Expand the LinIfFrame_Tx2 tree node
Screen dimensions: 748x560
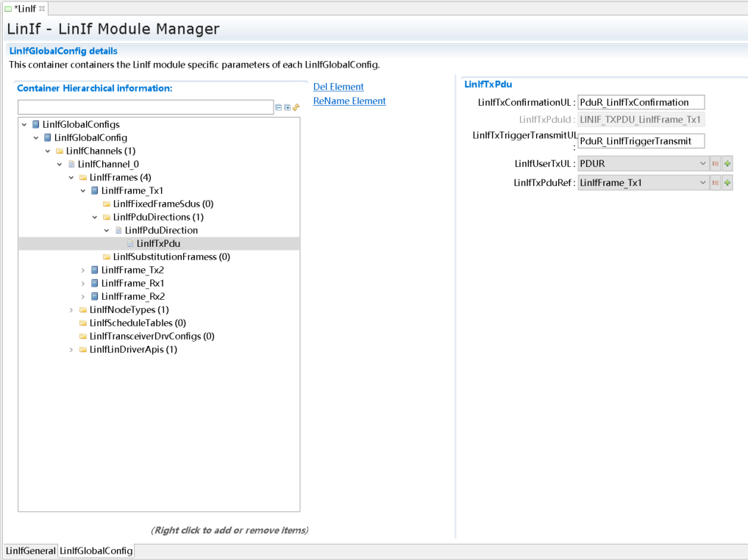83,270
